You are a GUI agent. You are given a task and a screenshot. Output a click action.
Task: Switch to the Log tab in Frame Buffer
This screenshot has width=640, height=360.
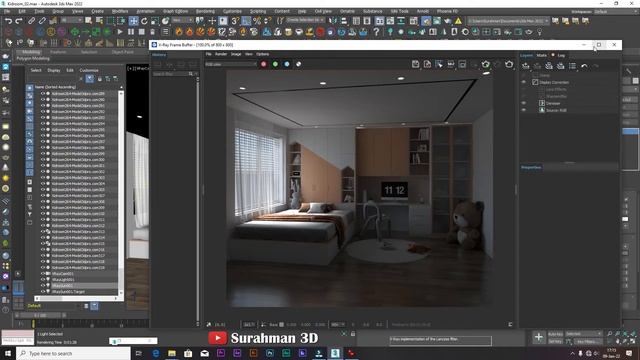click(562, 55)
